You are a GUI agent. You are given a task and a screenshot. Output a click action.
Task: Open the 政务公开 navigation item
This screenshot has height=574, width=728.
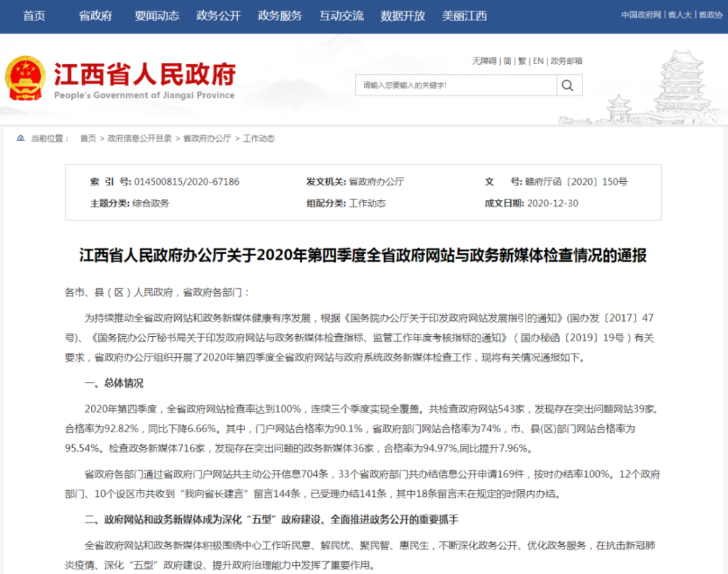(218, 16)
